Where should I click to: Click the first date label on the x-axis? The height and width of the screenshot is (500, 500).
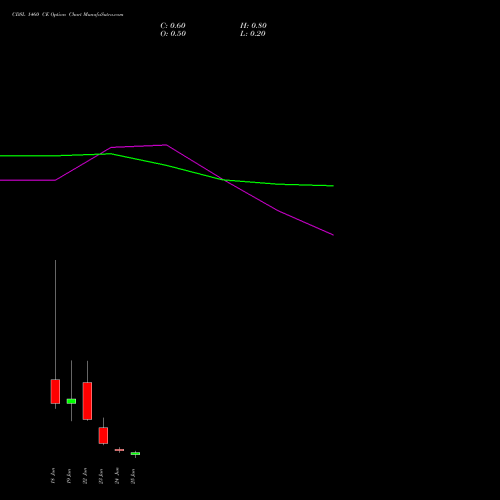53,475
